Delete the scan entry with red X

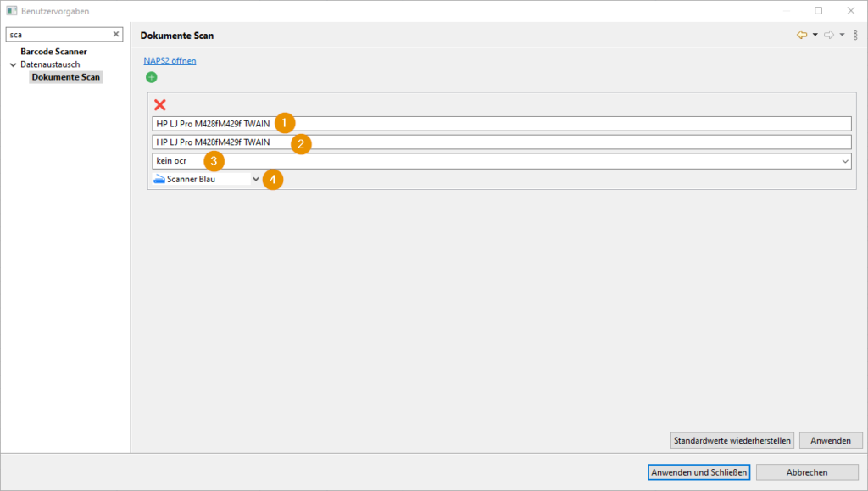(159, 105)
